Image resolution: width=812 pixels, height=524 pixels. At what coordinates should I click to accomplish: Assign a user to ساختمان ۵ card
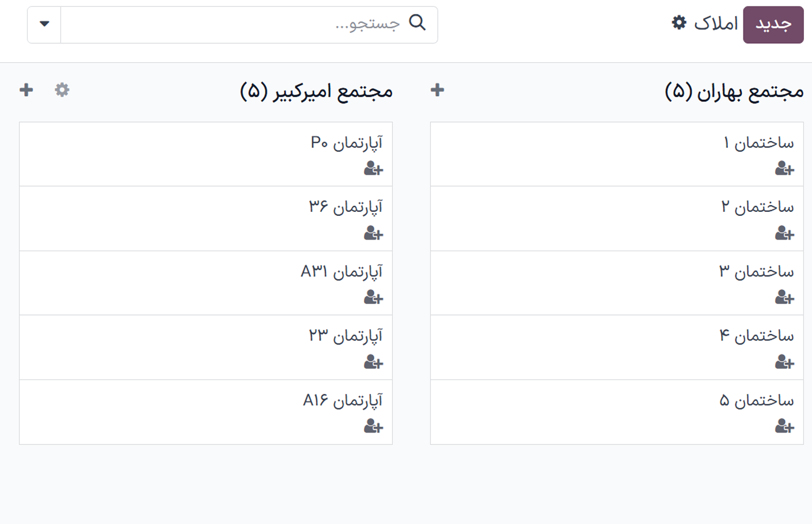click(784, 428)
